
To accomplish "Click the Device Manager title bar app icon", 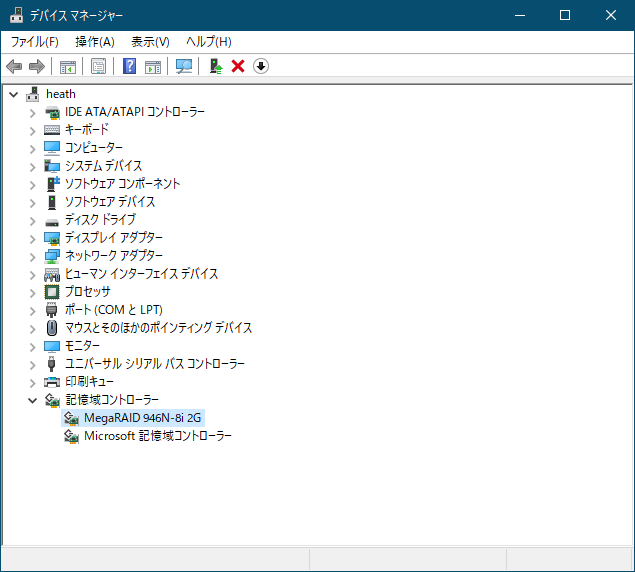I will (17, 15).
